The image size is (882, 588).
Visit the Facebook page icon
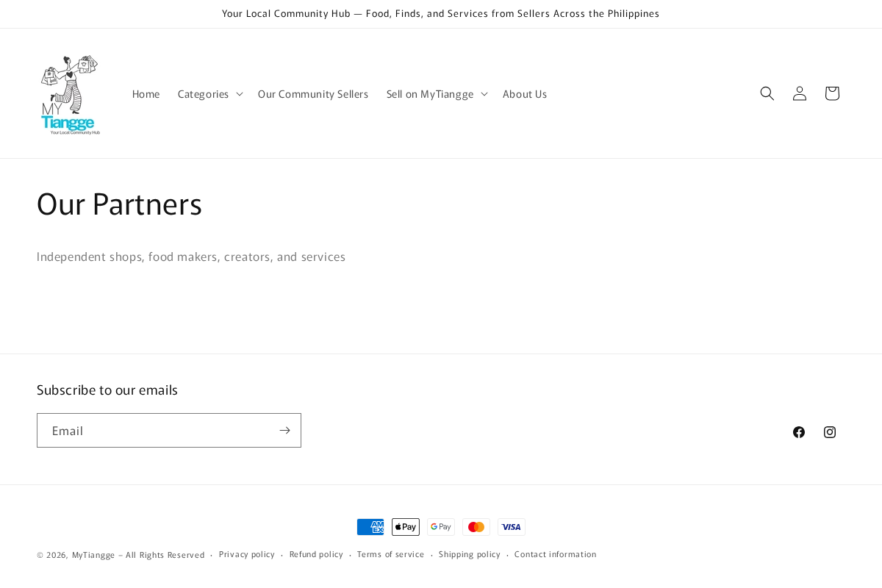[x=799, y=432]
